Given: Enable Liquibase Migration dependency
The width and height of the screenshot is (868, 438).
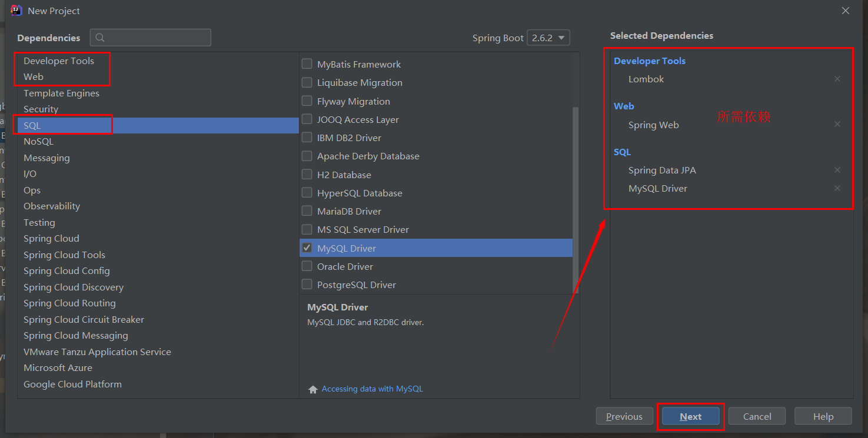Looking at the screenshot, I should pyautogui.click(x=307, y=82).
